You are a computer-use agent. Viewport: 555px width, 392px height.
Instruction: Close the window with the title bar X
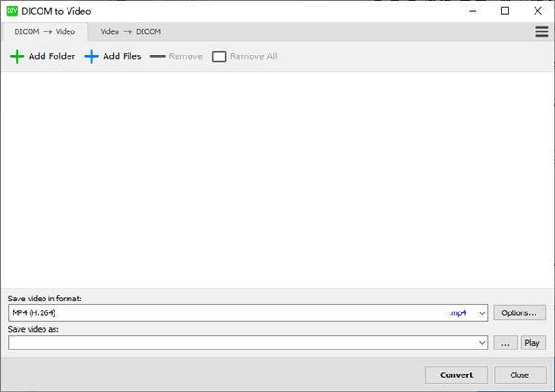click(x=537, y=11)
